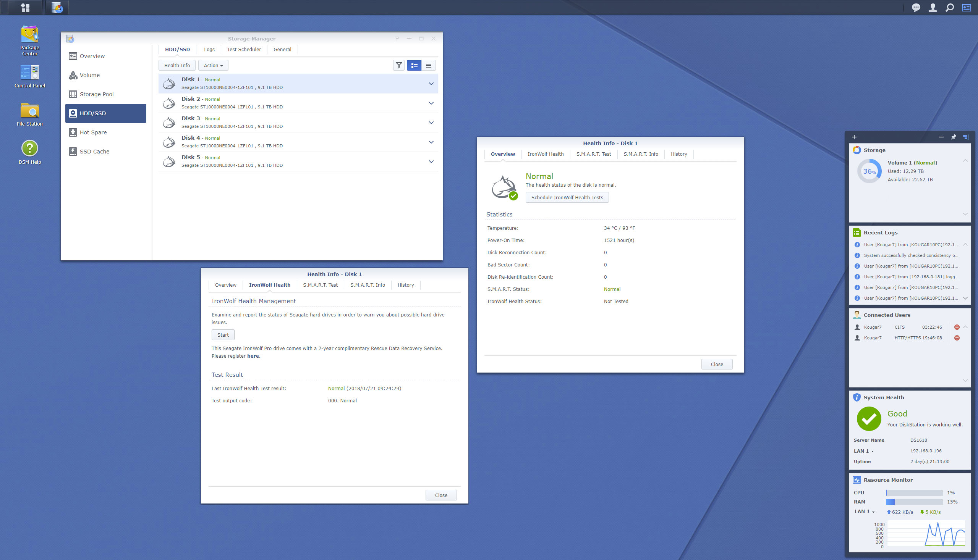Close the lower IronWolf Health dialog
The height and width of the screenshot is (560, 978).
[x=441, y=495]
